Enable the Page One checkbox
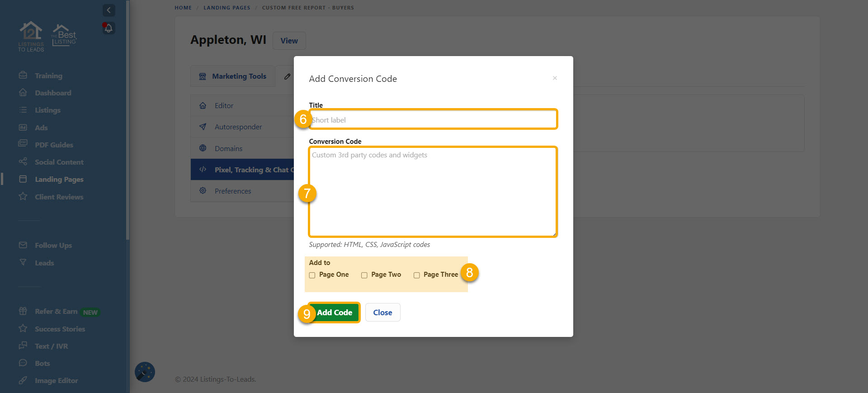This screenshot has height=393, width=868. [x=312, y=275]
